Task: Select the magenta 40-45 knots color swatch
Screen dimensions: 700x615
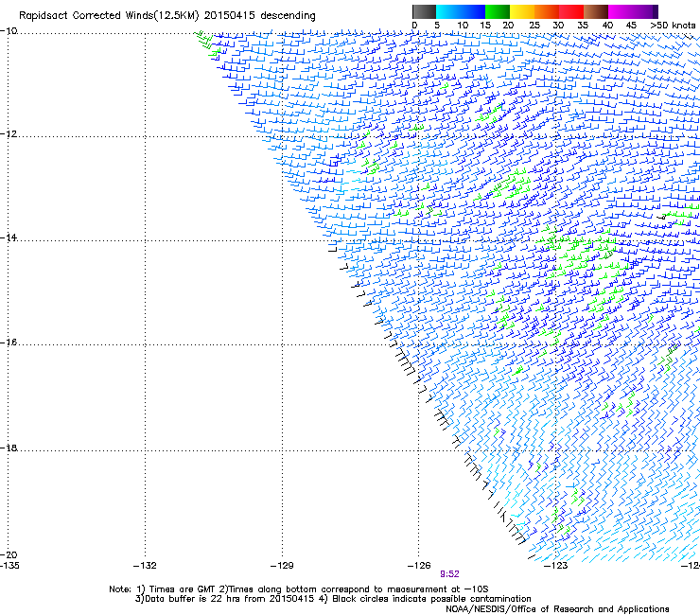Action: click(x=621, y=11)
